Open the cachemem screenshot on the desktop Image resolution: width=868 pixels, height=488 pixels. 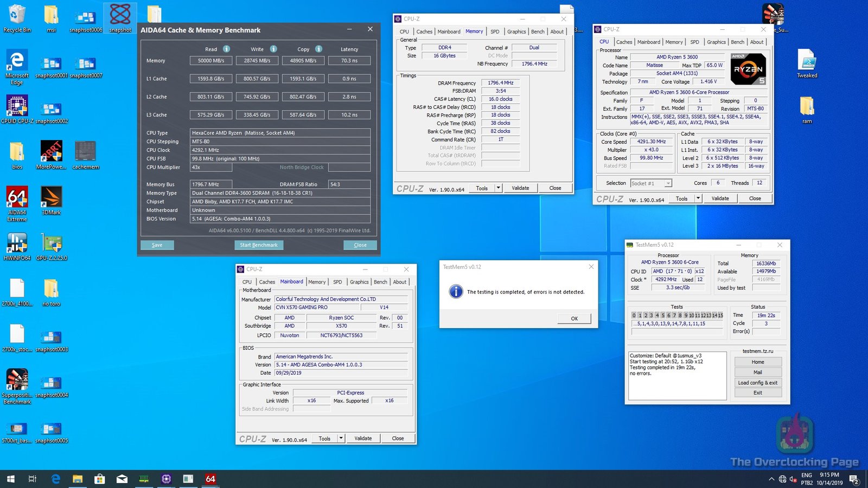[x=85, y=152]
